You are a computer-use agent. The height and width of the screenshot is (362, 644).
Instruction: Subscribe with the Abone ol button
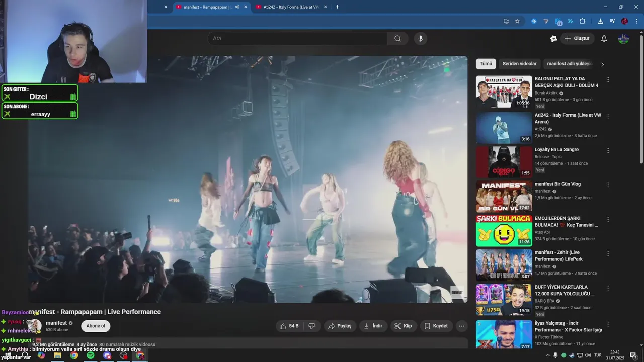click(x=96, y=326)
